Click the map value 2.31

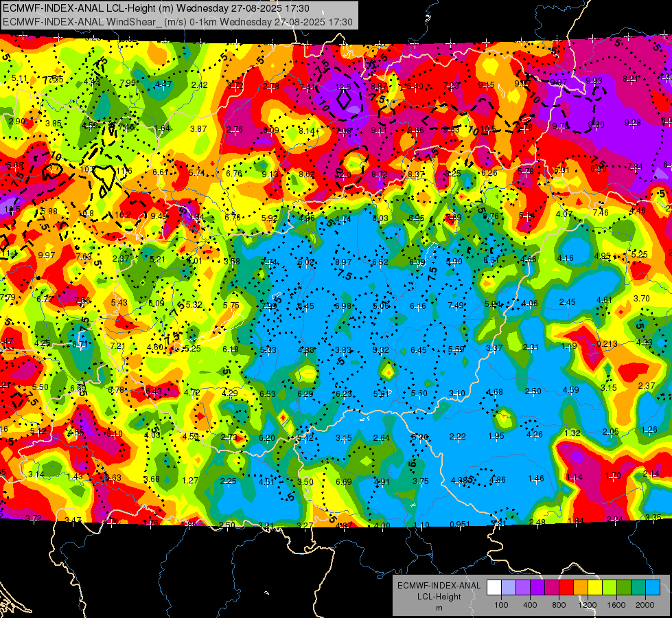pos(531,347)
